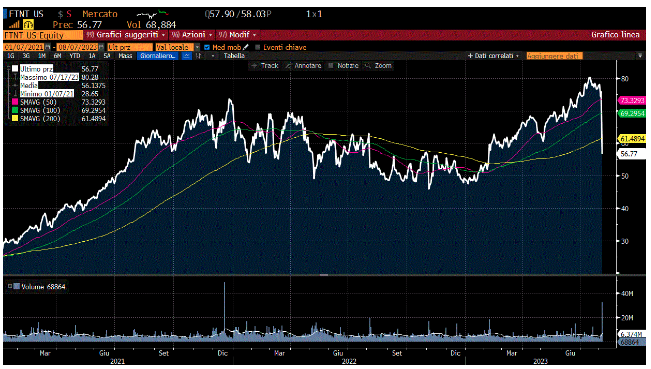Click the 57.90 / 58.03 quote text
The height and width of the screenshot is (369, 651).
238,14
